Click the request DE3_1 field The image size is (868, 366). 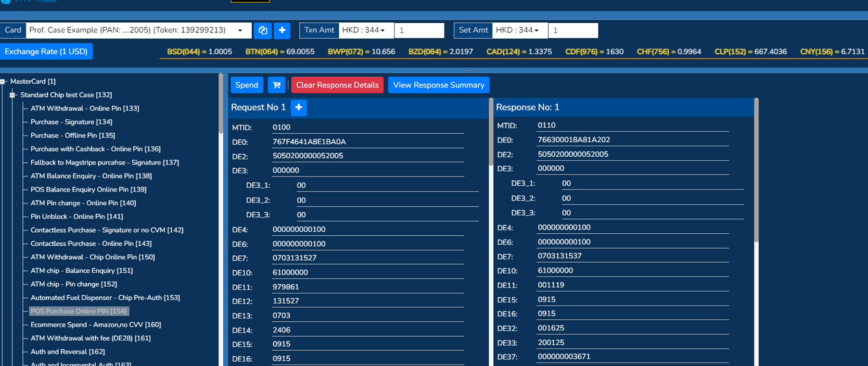[x=387, y=186]
